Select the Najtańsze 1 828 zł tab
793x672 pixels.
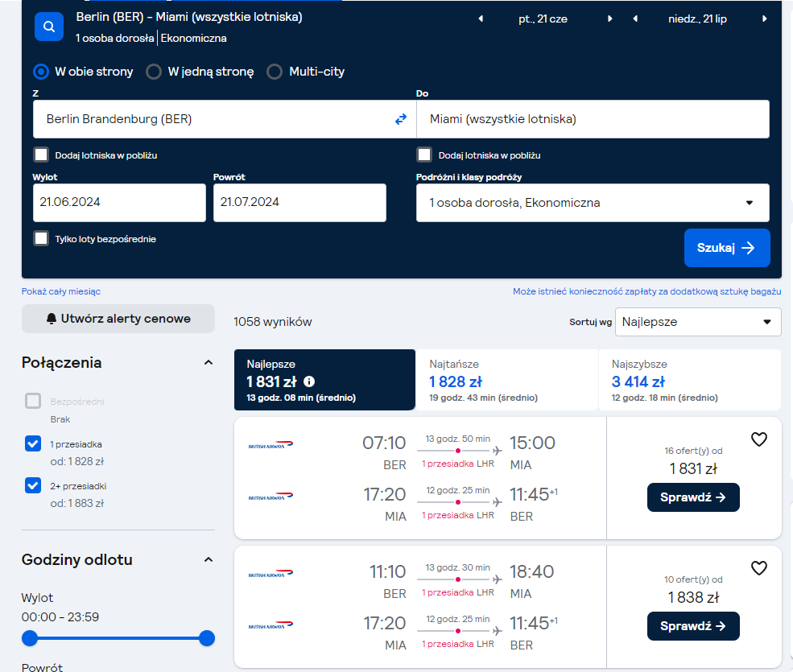[x=506, y=380]
